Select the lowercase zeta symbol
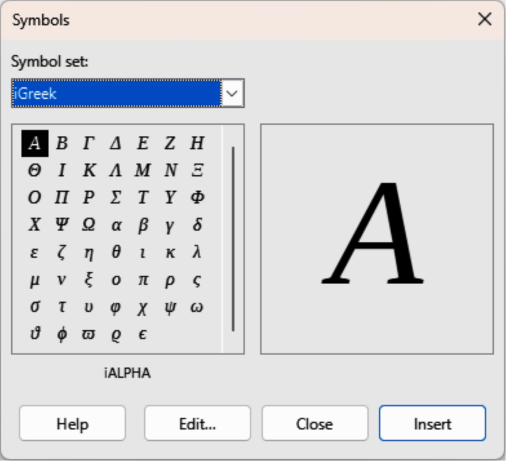Screen dimensions: 506x461 pos(62,252)
